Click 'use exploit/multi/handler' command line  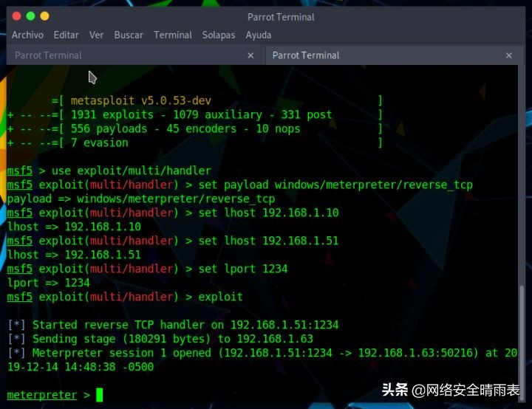tap(132, 171)
